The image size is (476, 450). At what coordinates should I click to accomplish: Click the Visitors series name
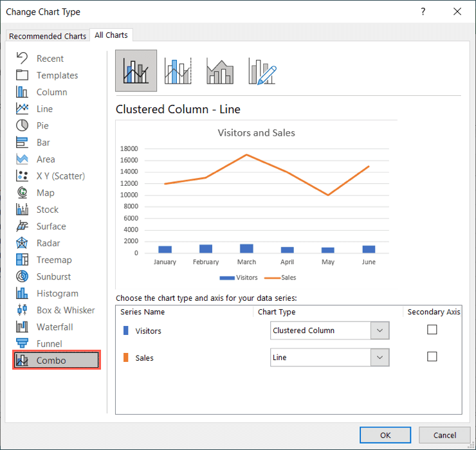click(x=148, y=330)
